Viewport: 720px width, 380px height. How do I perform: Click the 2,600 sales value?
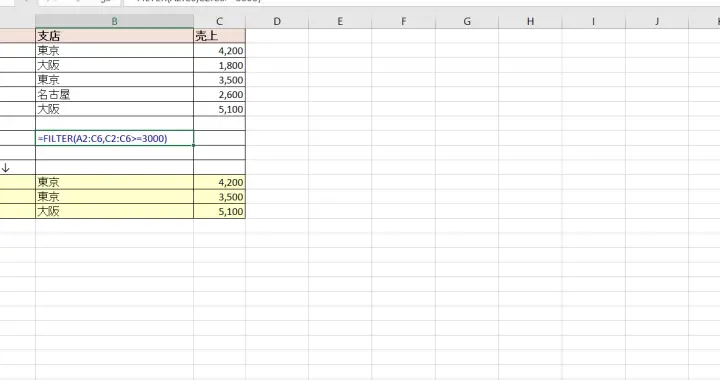[219, 95]
